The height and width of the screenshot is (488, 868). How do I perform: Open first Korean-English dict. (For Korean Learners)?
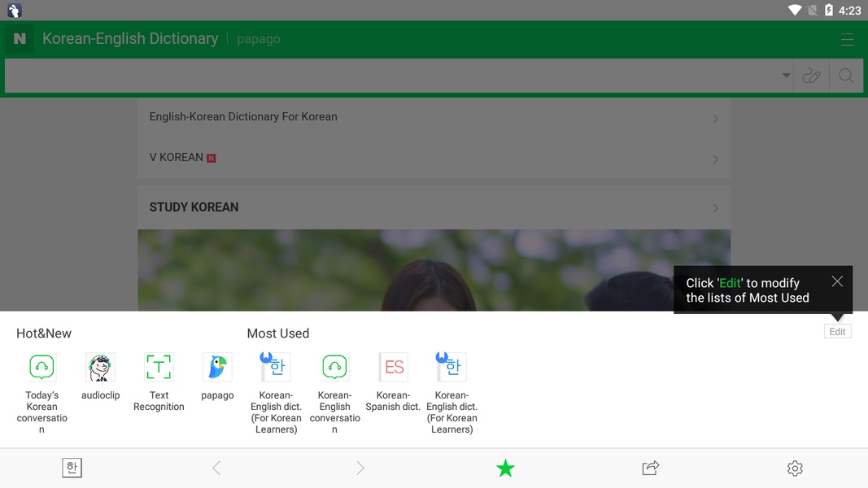[x=276, y=393]
